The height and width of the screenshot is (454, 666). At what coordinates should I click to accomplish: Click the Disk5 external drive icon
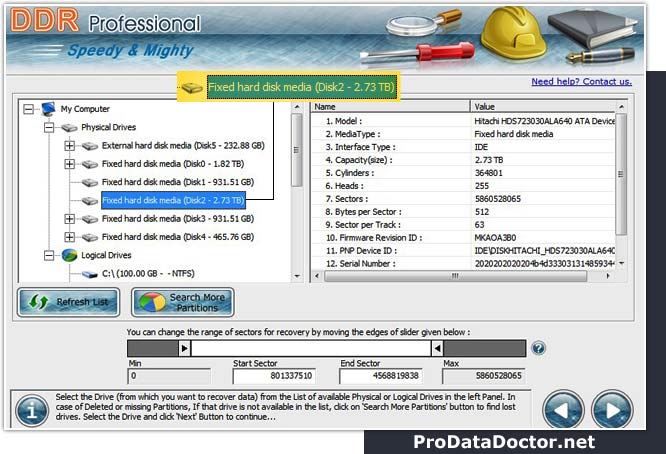pos(90,146)
